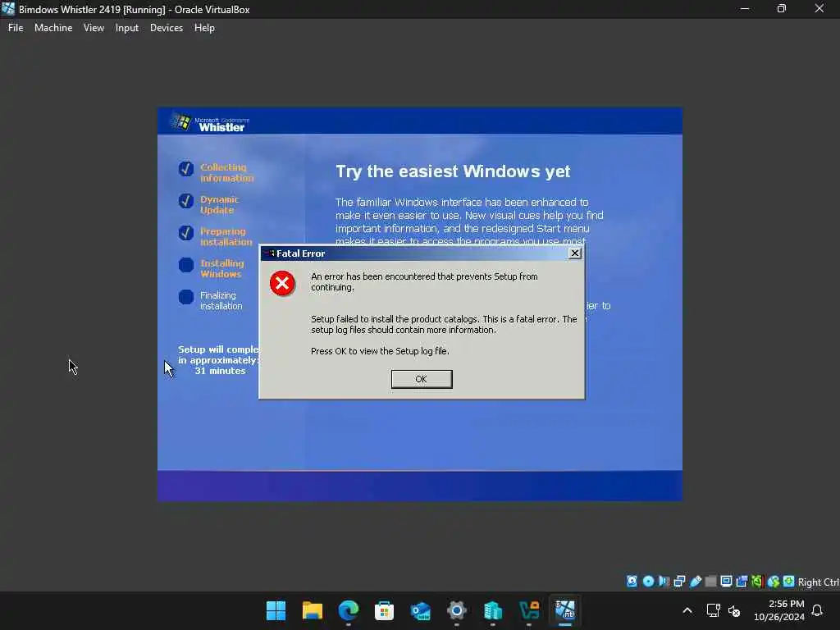Click the Preparing installation checkmark
Screen dimensions: 840x630
tap(186, 233)
